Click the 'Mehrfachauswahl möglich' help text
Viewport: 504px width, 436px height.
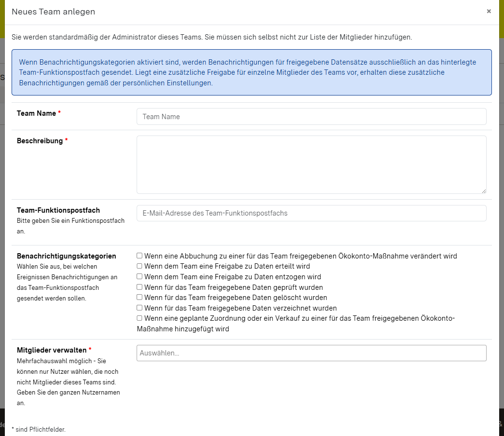(68, 382)
